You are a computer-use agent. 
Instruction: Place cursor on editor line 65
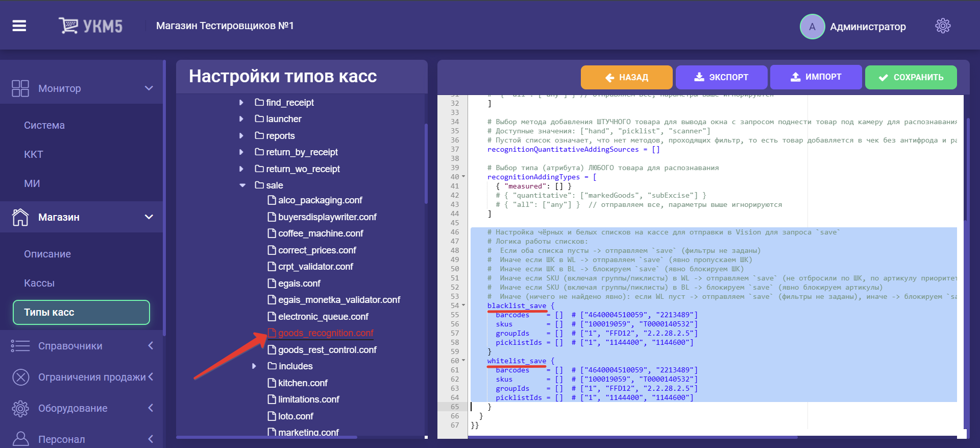click(x=612, y=407)
